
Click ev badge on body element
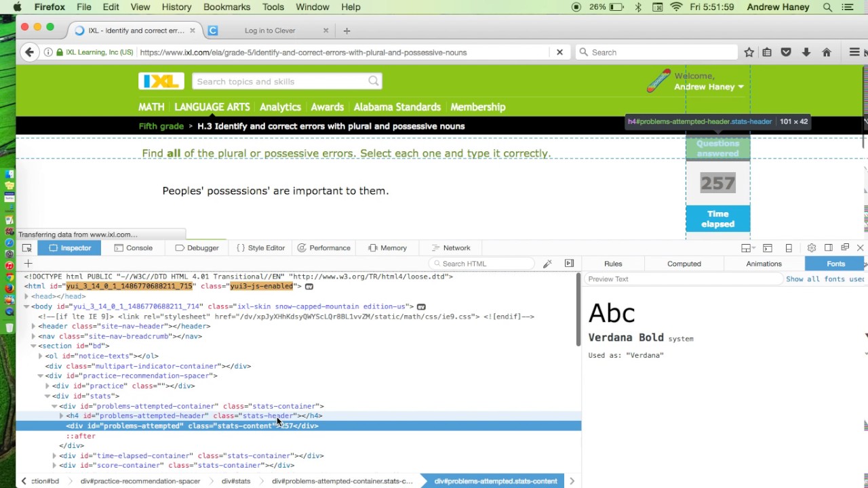pyautogui.click(x=421, y=306)
